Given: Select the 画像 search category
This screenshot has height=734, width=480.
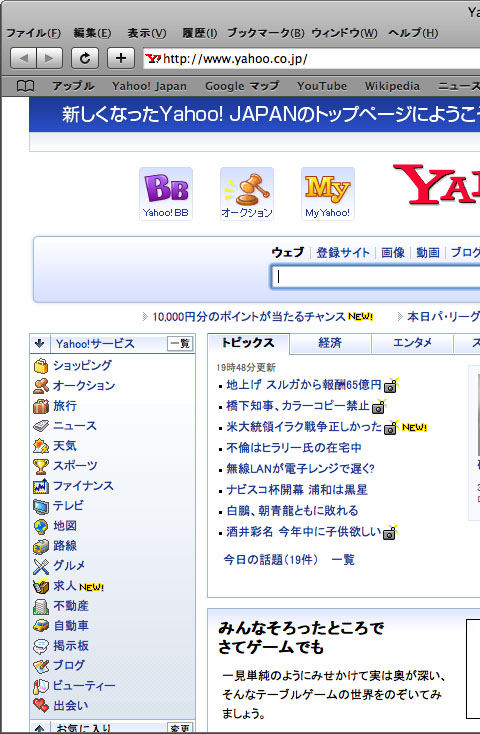Looking at the screenshot, I should point(393,253).
